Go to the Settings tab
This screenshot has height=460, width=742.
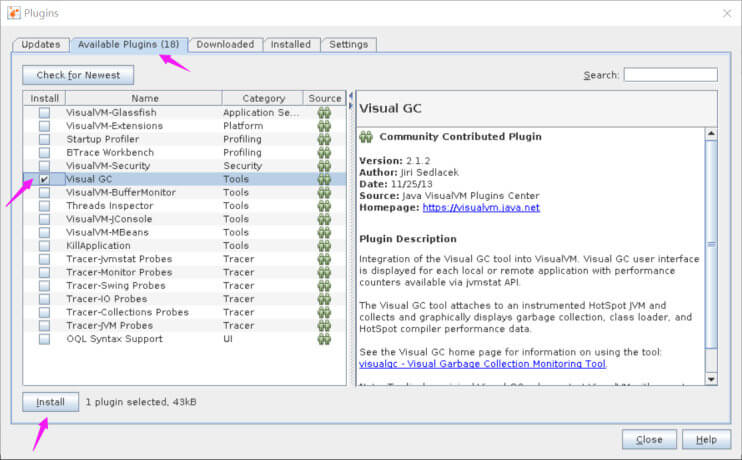point(349,44)
